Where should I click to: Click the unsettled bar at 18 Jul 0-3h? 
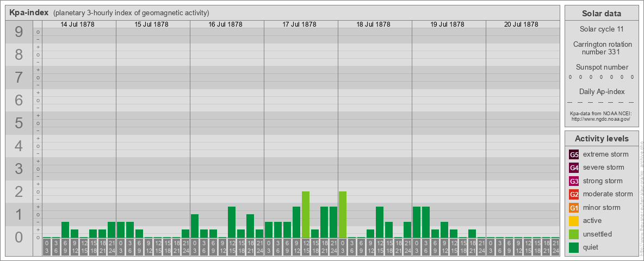[343, 215]
